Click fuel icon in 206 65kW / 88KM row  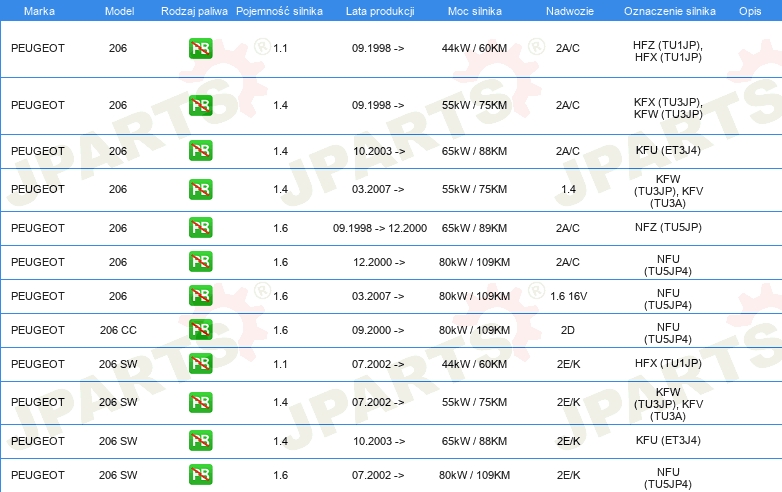(x=200, y=151)
